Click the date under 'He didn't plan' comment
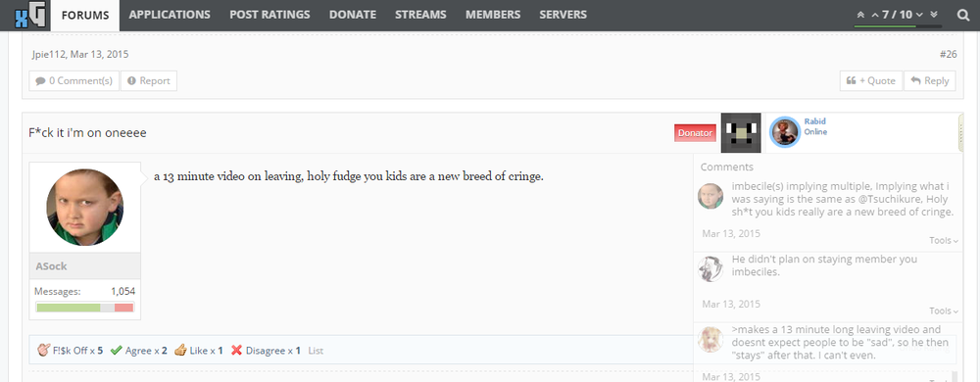The width and height of the screenshot is (980, 382). (731, 304)
